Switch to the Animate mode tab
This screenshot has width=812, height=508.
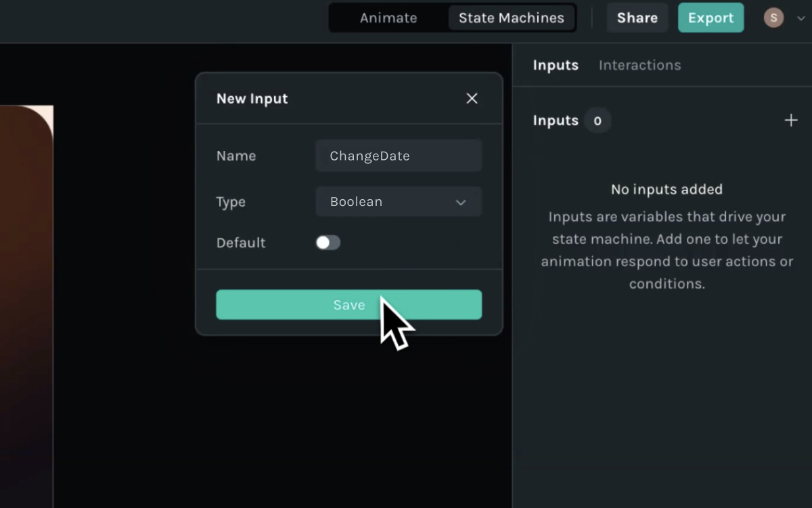point(388,18)
